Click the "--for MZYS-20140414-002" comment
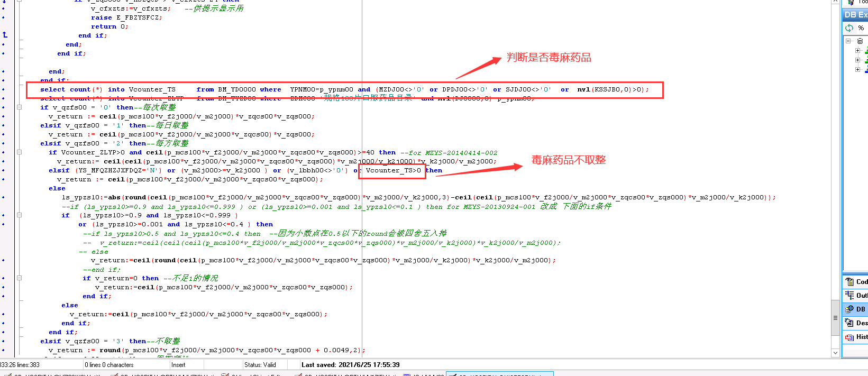 point(449,152)
